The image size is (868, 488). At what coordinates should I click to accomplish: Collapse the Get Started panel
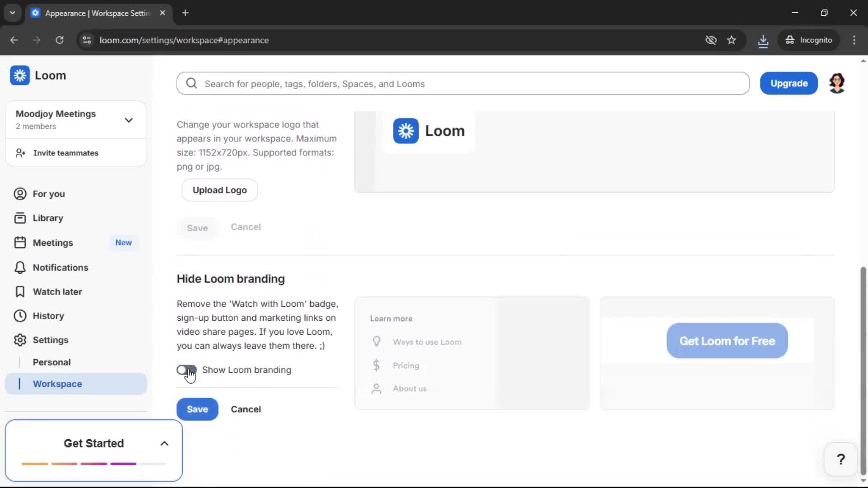[x=164, y=443]
